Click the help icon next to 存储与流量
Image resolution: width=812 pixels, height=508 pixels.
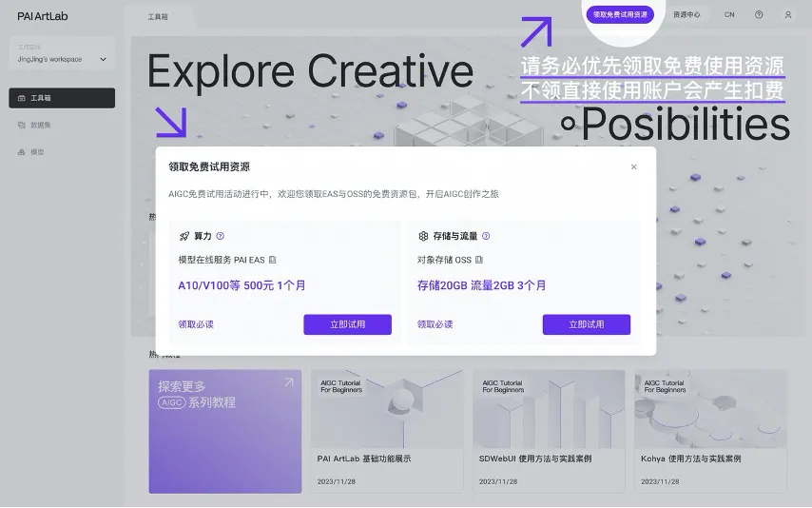tap(486, 236)
